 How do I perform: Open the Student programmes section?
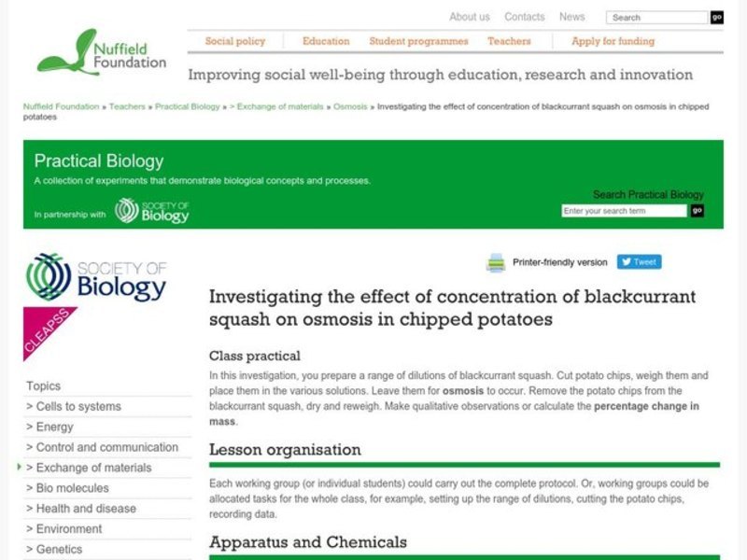(417, 41)
